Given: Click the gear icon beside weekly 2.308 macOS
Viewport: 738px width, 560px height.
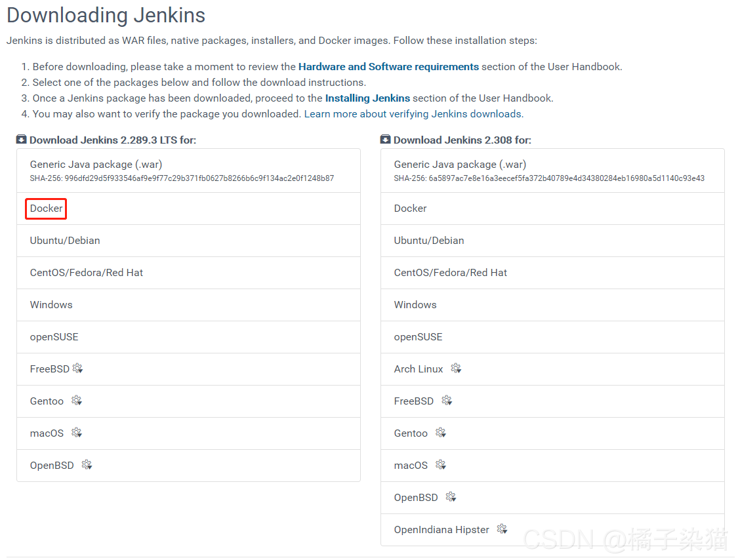Looking at the screenshot, I should 441,465.
